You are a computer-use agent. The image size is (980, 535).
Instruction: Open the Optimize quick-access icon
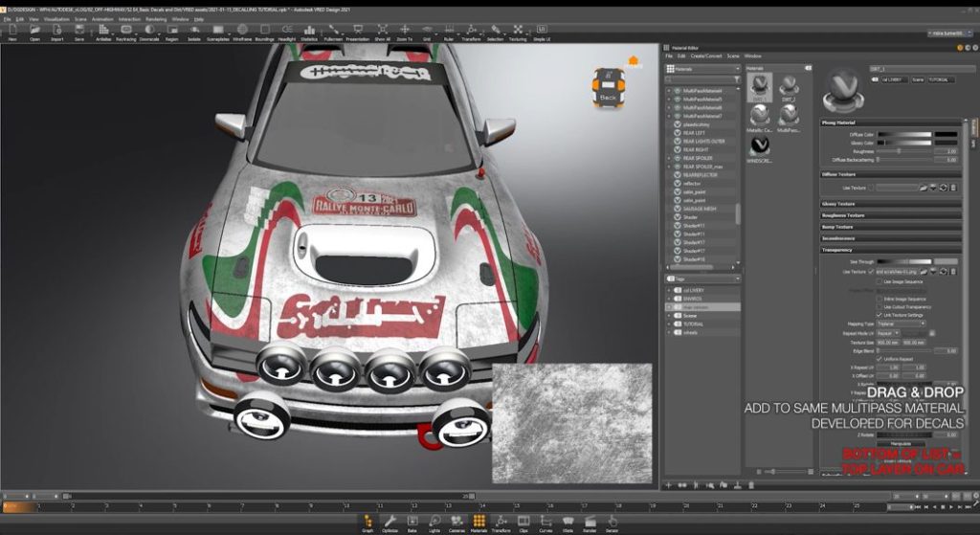(390, 522)
